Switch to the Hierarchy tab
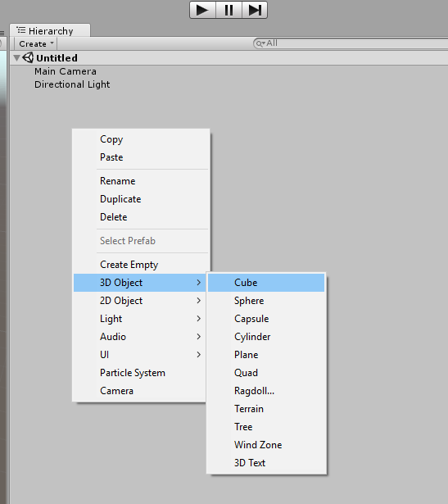448x504 pixels. (x=50, y=30)
